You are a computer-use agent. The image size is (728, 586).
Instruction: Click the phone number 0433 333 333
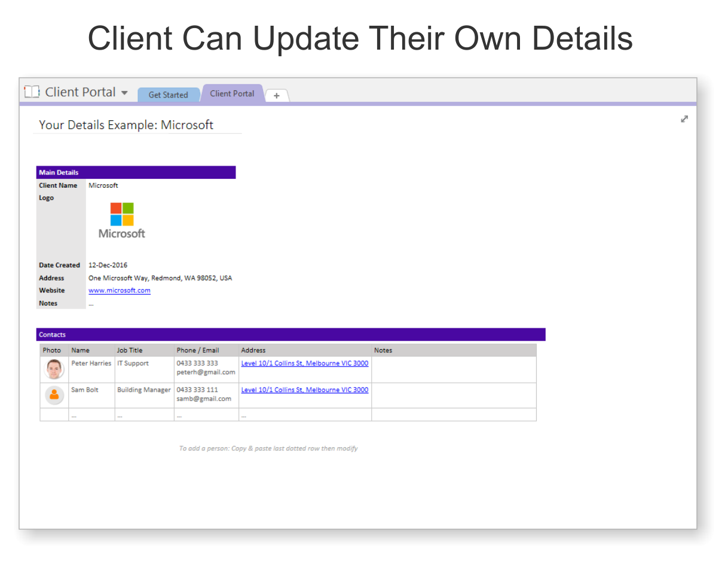click(x=197, y=363)
